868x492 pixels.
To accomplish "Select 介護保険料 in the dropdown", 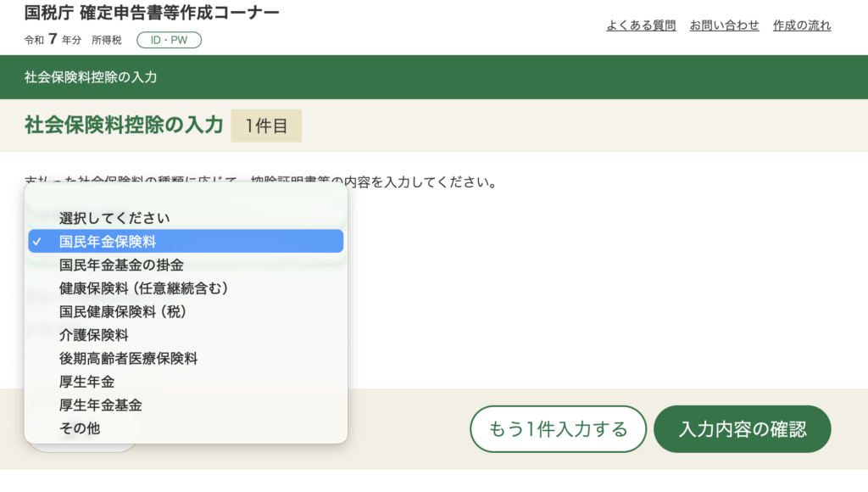I will [x=94, y=335].
